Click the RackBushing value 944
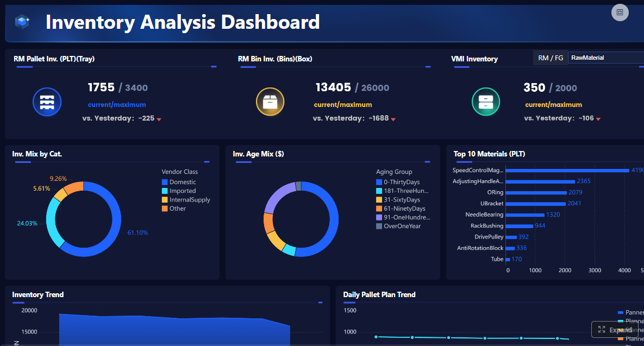Viewport: 644px width, 346px height. pyautogui.click(x=540, y=226)
